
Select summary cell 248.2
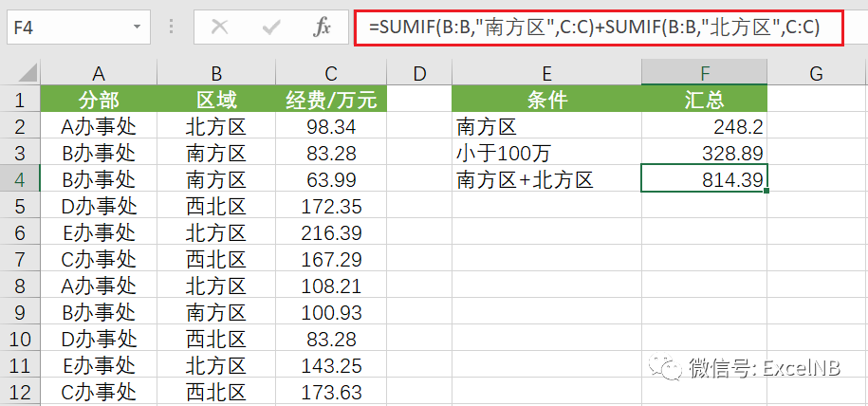[704, 127]
